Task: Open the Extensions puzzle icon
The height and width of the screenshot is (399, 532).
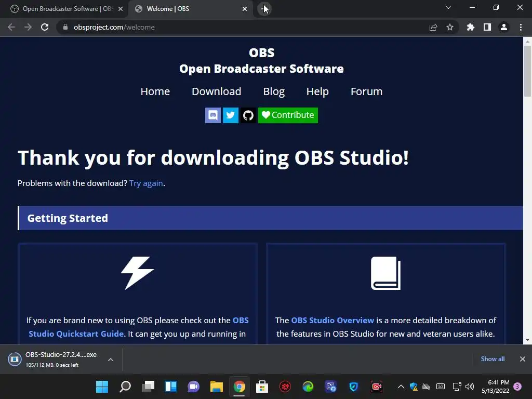Action: point(471,27)
